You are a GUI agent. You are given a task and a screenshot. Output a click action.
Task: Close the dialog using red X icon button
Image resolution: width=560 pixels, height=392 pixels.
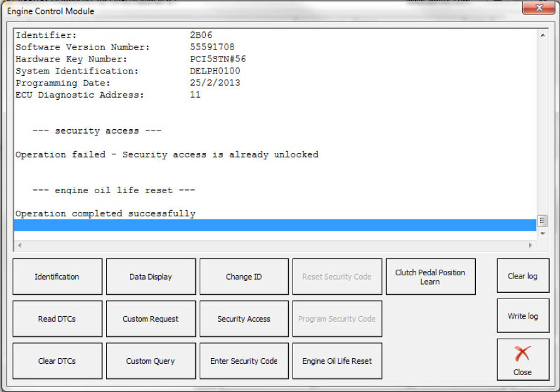(522, 359)
